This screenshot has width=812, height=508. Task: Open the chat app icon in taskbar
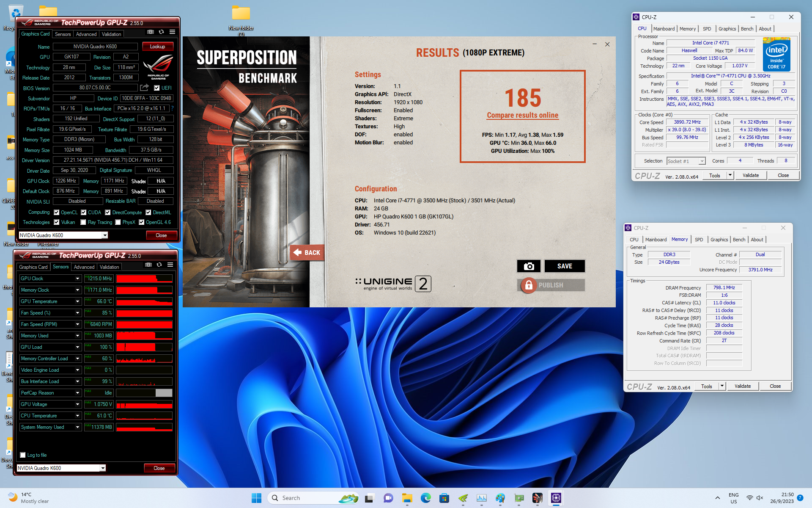pos(388,498)
